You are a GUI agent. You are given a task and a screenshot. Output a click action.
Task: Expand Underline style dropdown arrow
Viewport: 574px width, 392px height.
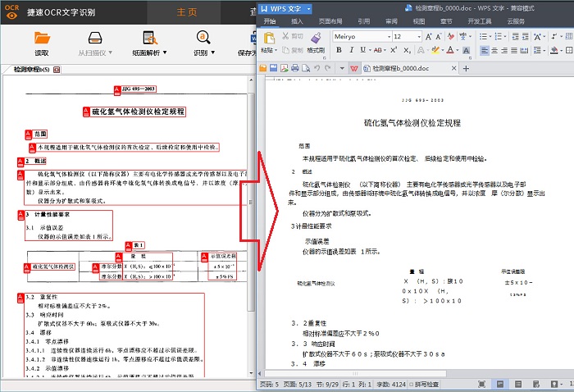click(370, 50)
